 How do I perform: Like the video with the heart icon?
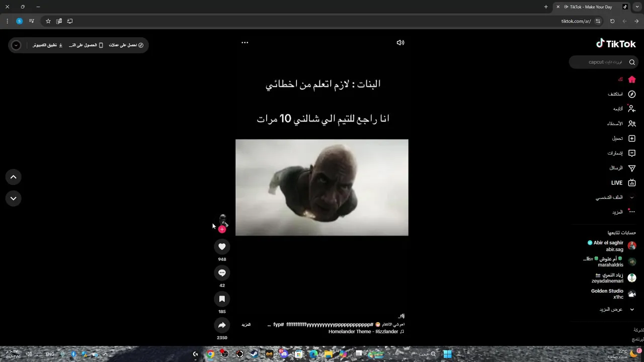(222, 246)
